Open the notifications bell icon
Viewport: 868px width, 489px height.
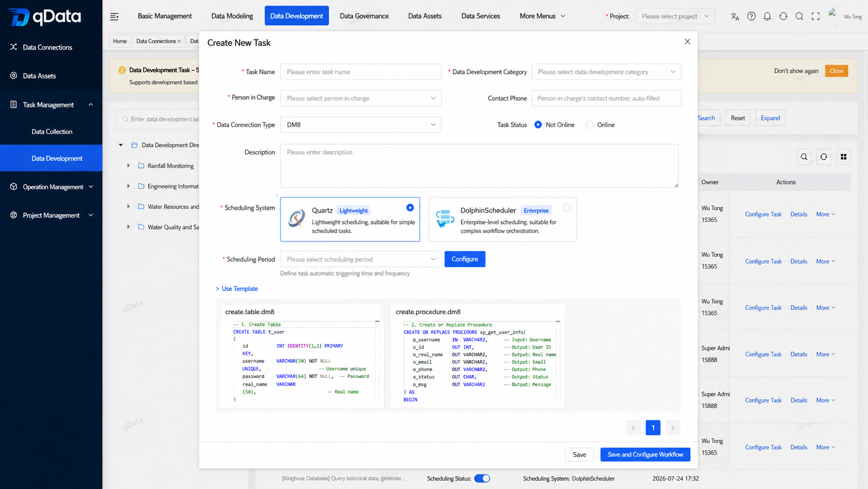click(x=767, y=16)
